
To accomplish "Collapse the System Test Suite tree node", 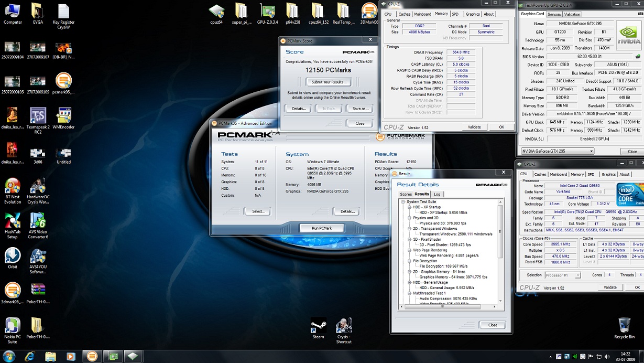I will point(403,202).
